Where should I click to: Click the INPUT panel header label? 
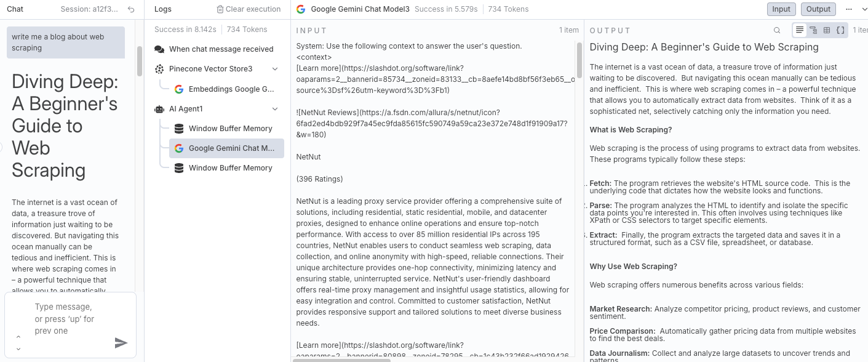311,30
